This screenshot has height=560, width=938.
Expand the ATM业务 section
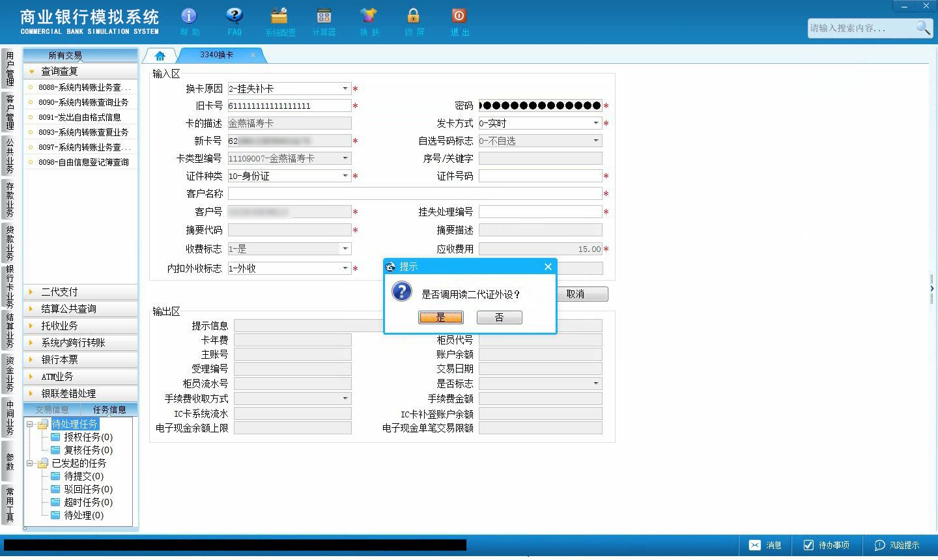coord(81,376)
